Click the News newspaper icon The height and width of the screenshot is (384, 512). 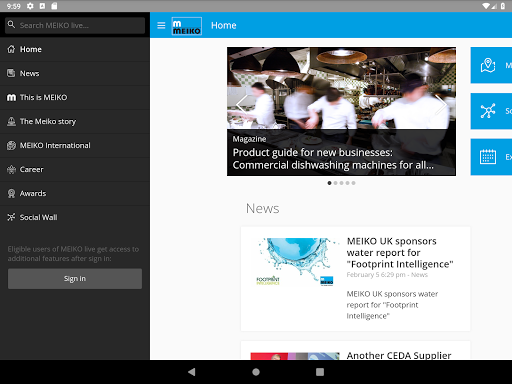click(11, 73)
